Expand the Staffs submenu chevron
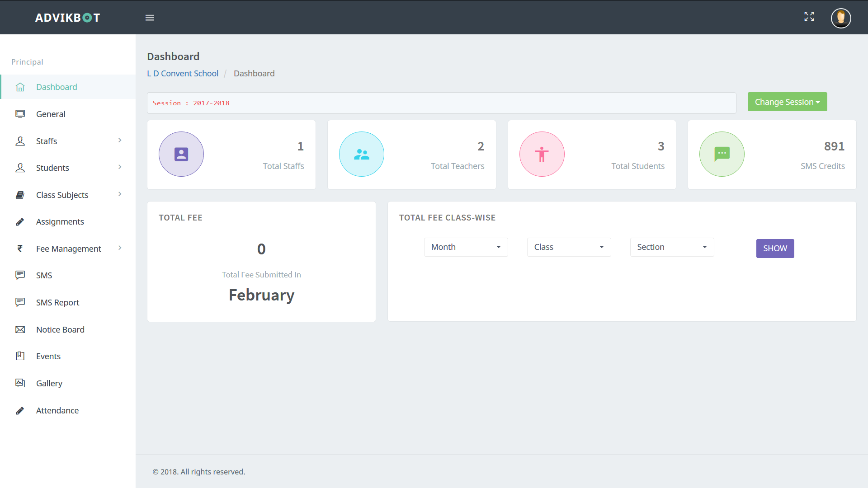The height and width of the screenshot is (488, 868). pos(120,141)
